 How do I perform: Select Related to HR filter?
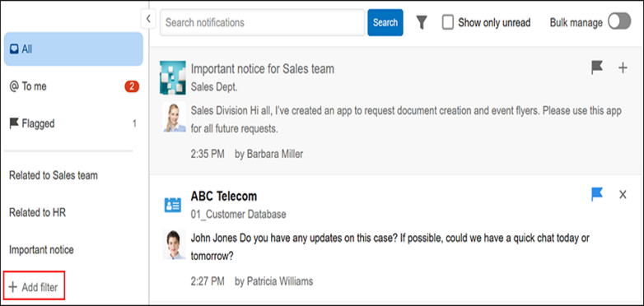37,212
